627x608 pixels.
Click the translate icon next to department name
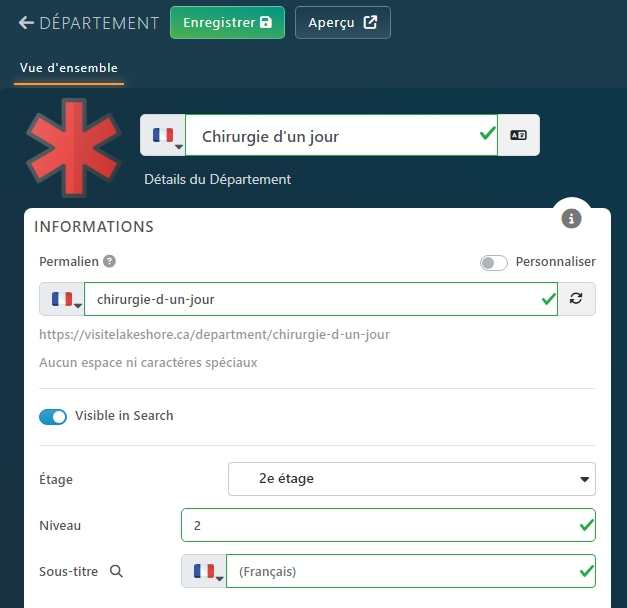pyautogui.click(x=518, y=136)
